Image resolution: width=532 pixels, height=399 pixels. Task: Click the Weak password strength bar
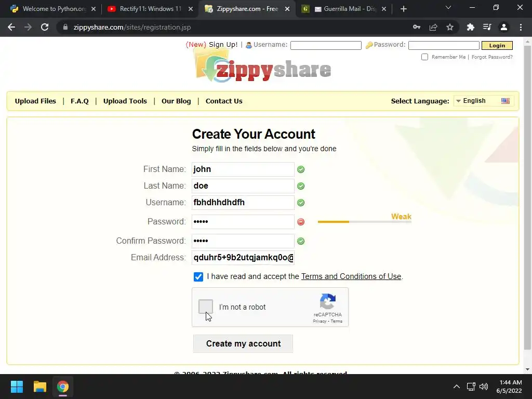(x=364, y=222)
